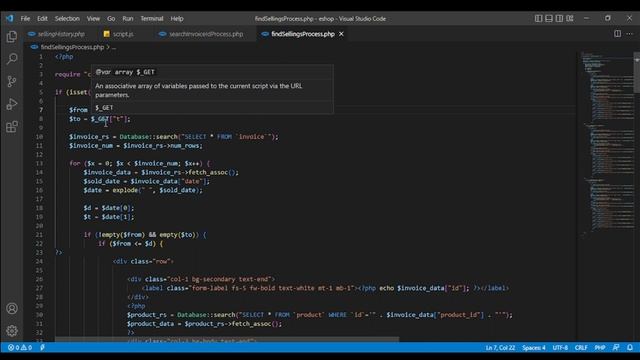
Task: Click Database::search text on line 10
Action: pos(149,137)
